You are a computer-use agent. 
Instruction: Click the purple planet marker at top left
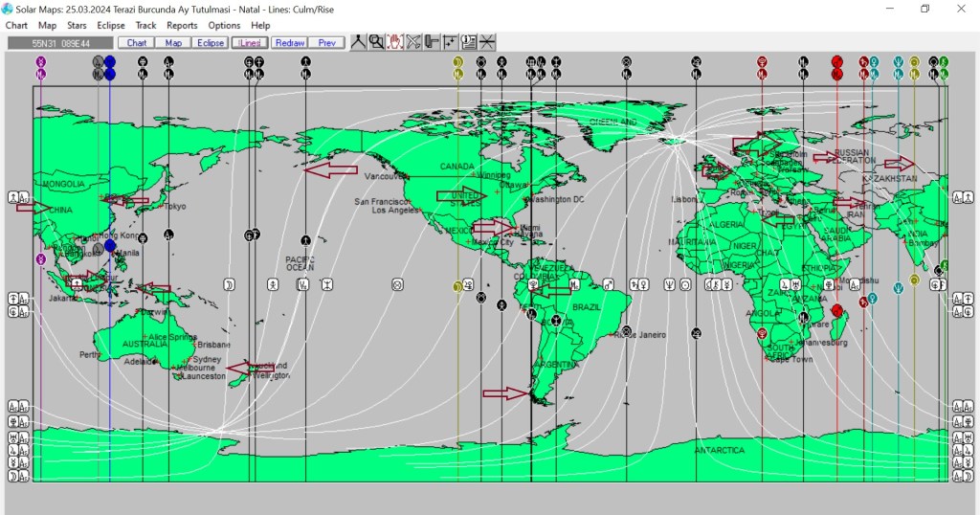tap(41, 62)
